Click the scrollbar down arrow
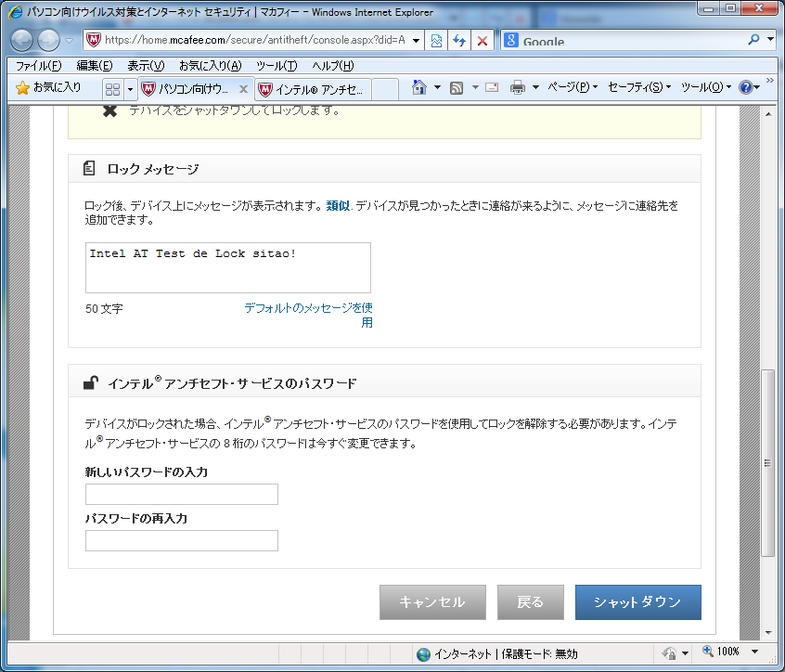 point(768,633)
